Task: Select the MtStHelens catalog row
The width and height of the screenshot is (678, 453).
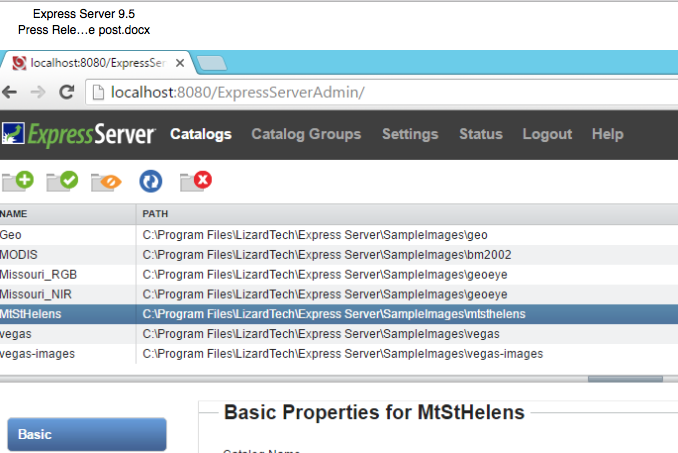Action: pos(339,314)
